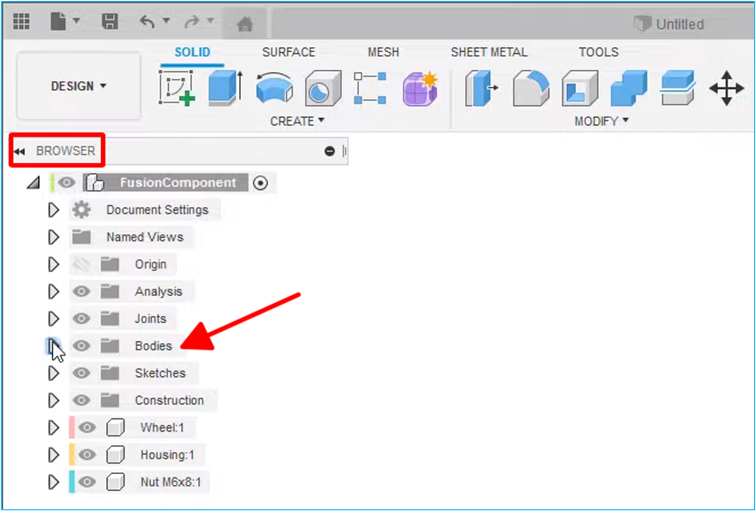Screen dimensions: 756x511
Task: Expand the Construction folder
Action: point(54,400)
